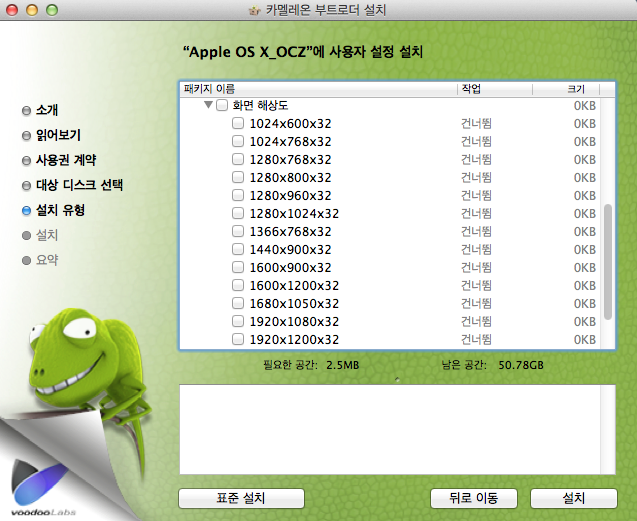The height and width of the screenshot is (521, 637).
Task: Click the 건너뜀 action for 1366x768x32
Action: click(x=476, y=231)
